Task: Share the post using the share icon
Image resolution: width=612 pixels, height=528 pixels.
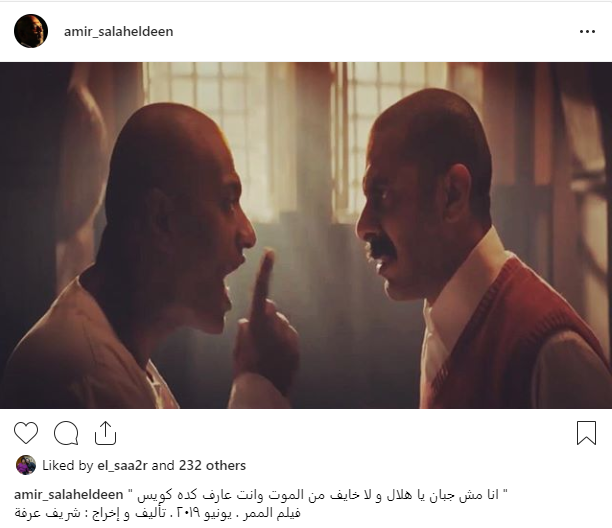Action: [x=105, y=433]
